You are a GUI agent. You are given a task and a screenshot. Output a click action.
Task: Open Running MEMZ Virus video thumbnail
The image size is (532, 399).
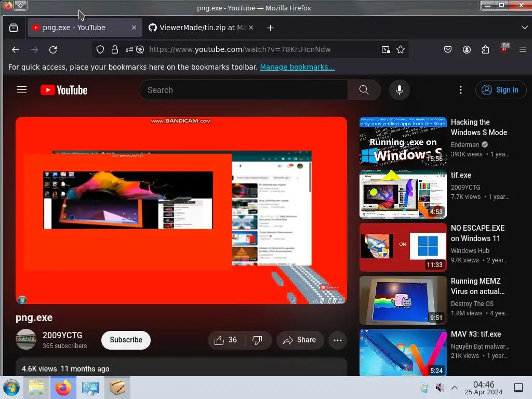point(403,300)
